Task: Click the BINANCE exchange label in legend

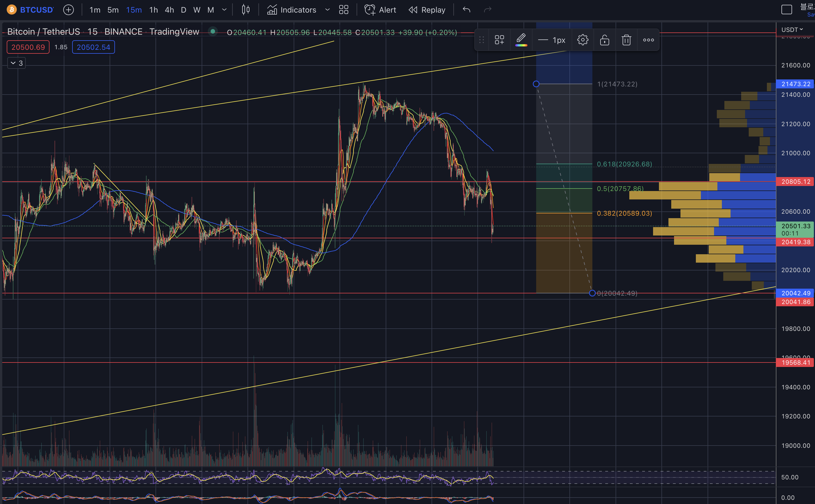Action: (123, 32)
